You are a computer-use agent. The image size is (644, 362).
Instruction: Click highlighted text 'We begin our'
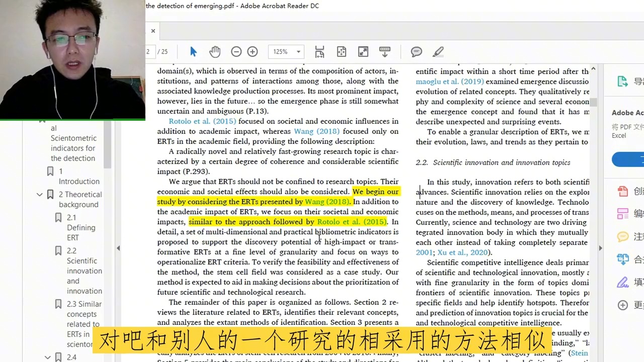coord(375,192)
